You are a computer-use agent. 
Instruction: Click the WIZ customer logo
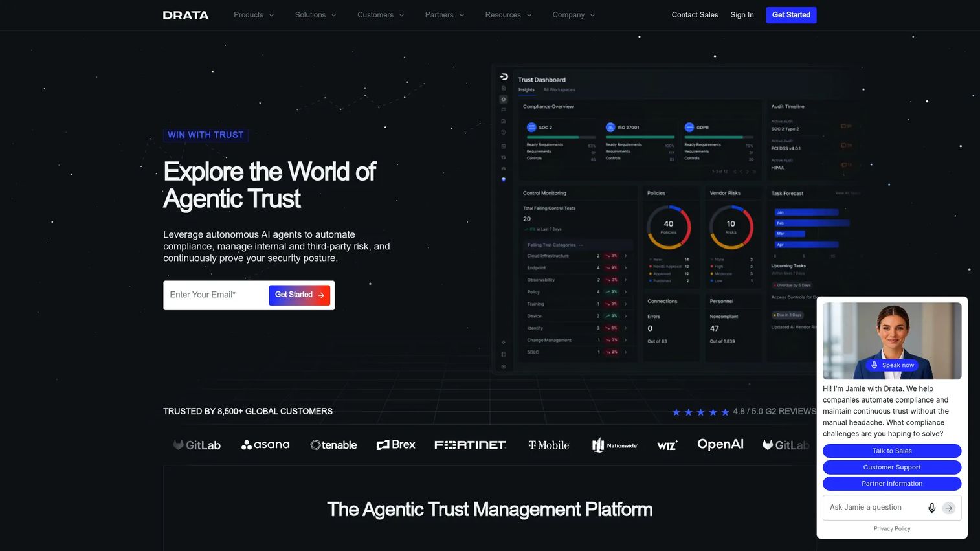pos(667,445)
